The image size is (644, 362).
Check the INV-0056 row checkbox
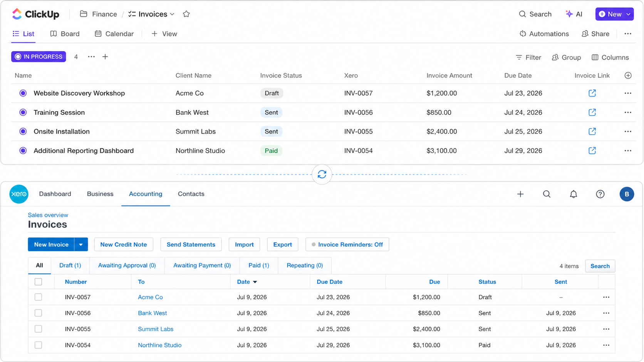(38, 313)
